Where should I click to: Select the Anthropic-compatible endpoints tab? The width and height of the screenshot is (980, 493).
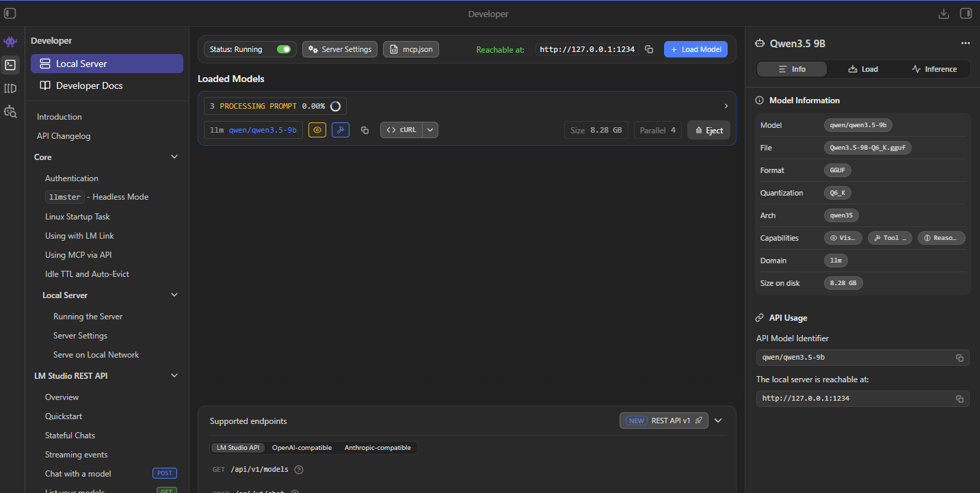(378, 448)
